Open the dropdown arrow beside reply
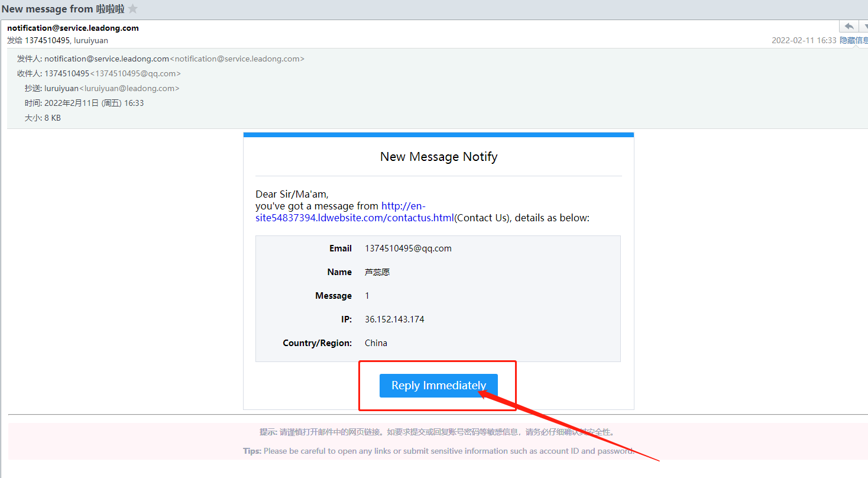Viewport: 868px width, 478px height. (864, 27)
